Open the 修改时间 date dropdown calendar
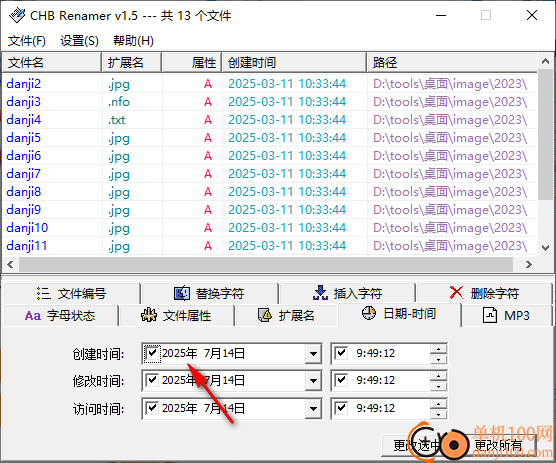 coord(313,381)
